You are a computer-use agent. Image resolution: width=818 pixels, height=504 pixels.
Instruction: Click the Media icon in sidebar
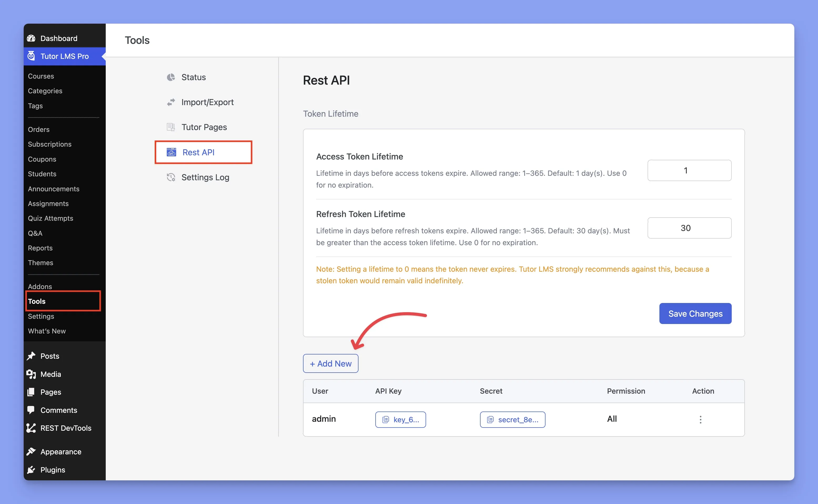[31, 374]
